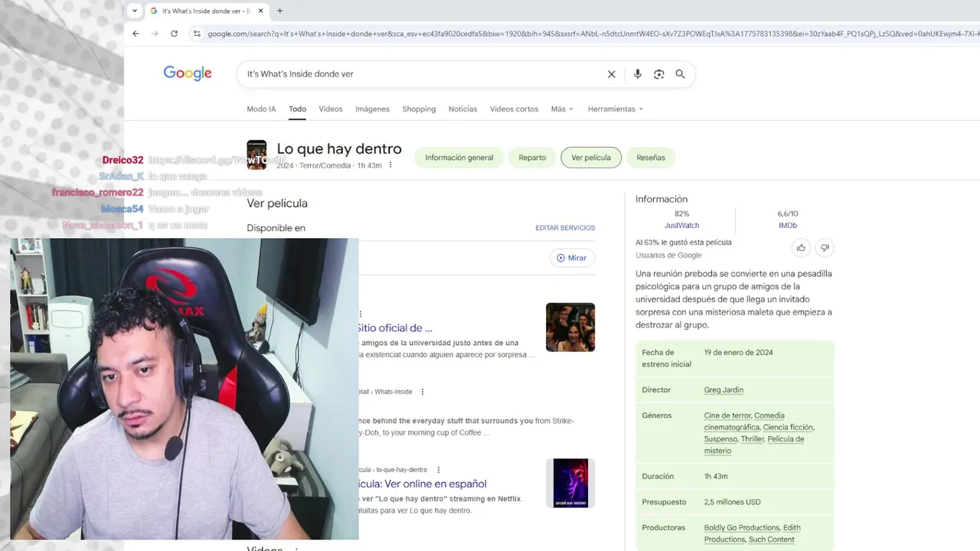This screenshot has height=551, width=980.
Task: Switch to Modo IA tab
Action: coord(261,109)
